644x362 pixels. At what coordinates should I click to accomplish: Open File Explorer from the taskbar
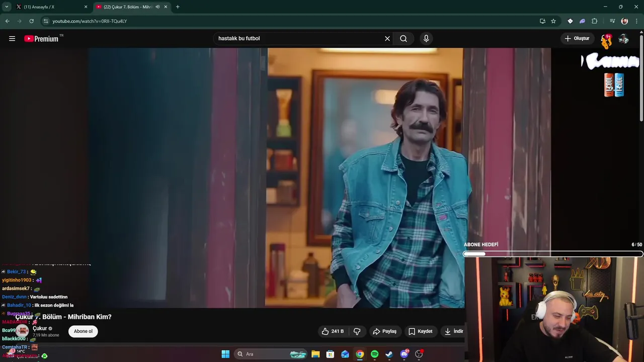pyautogui.click(x=315, y=354)
